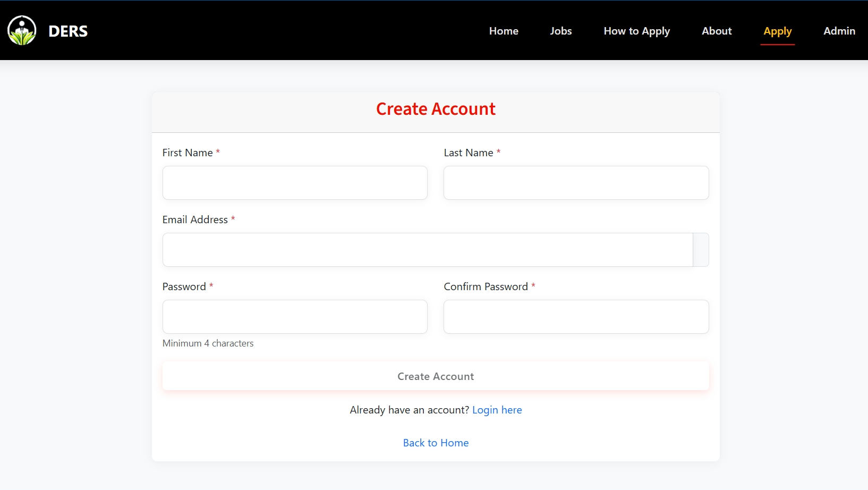
Task: Follow the Login here link
Action: [x=497, y=410]
